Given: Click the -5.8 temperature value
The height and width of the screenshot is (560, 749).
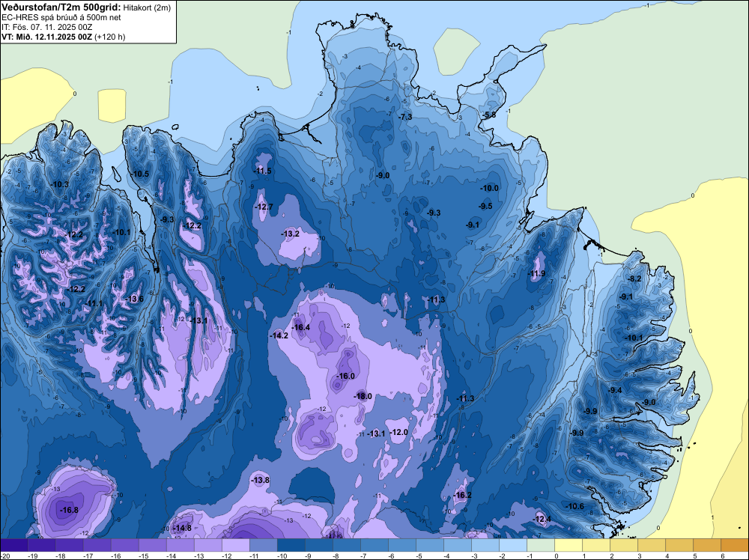Looking at the screenshot, I should tap(488, 115).
